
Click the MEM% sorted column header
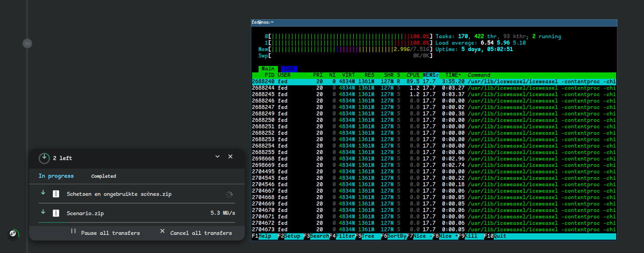[430, 75]
